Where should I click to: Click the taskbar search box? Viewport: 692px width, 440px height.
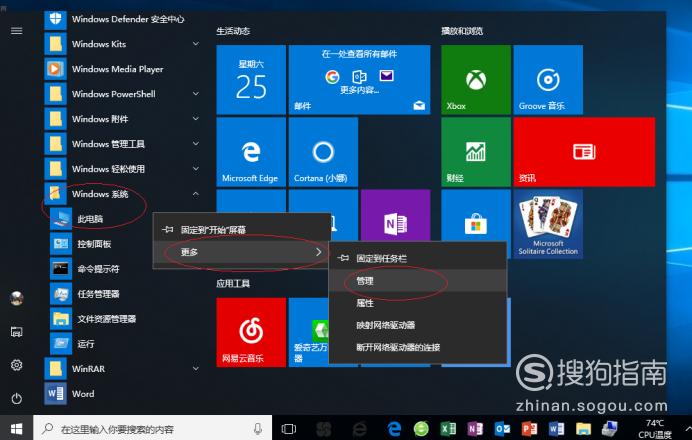[153, 428]
